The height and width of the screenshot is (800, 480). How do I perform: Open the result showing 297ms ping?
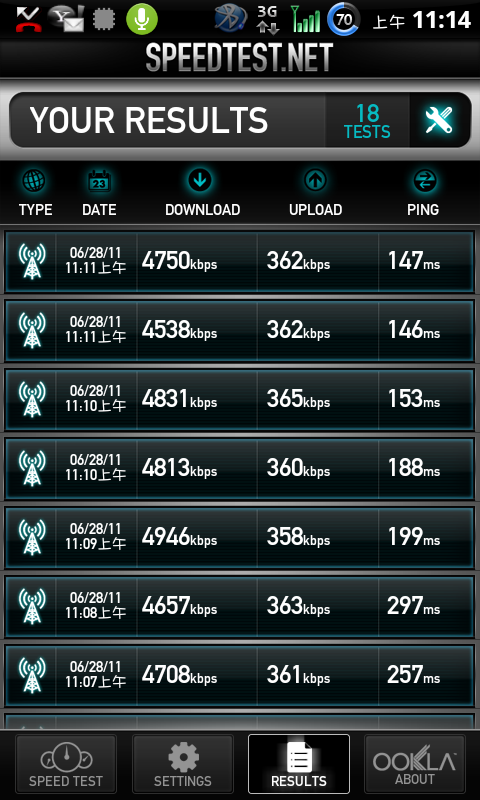point(240,606)
